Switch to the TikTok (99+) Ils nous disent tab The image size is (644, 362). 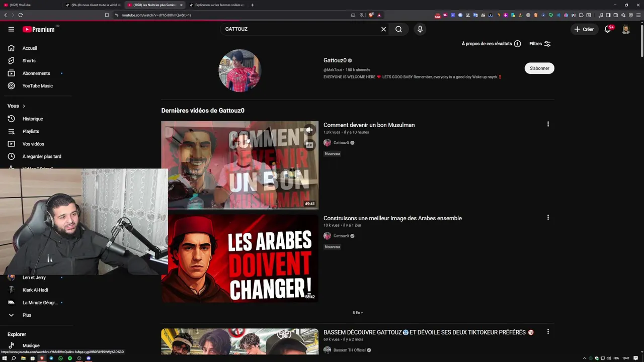coord(93,5)
